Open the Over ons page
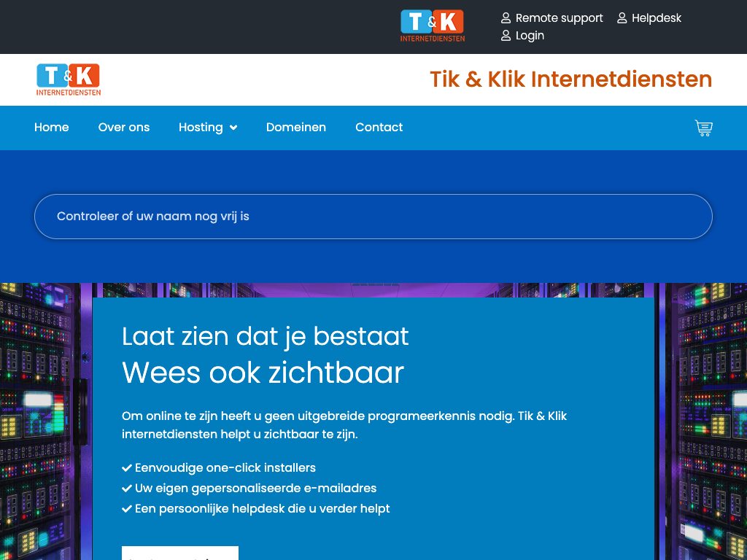The height and width of the screenshot is (560, 747). pyautogui.click(x=124, y=128)
